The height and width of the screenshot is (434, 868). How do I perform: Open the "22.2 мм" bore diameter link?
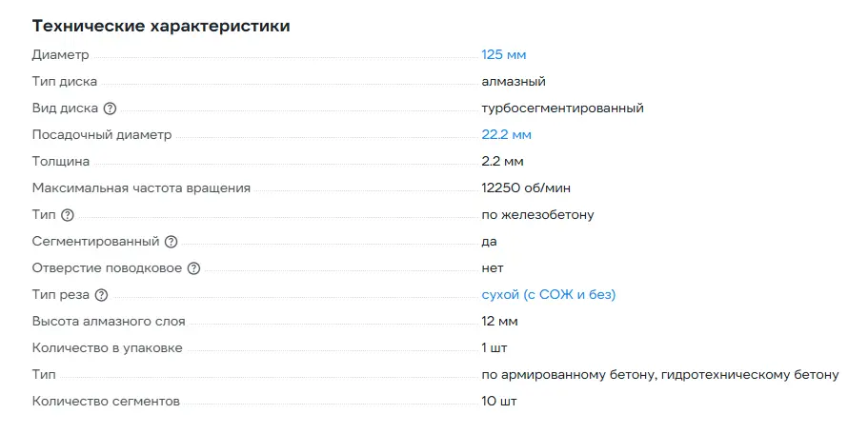[x=506, y=135]
